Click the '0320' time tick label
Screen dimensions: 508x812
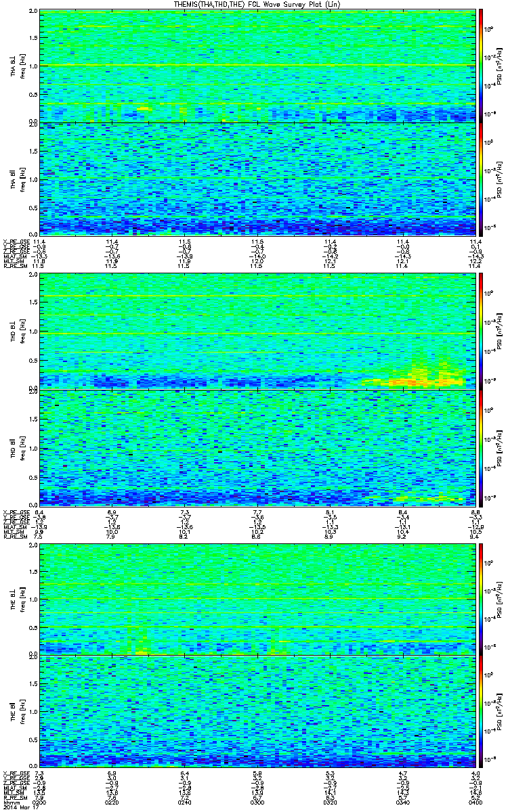click(x=330, y=802)
